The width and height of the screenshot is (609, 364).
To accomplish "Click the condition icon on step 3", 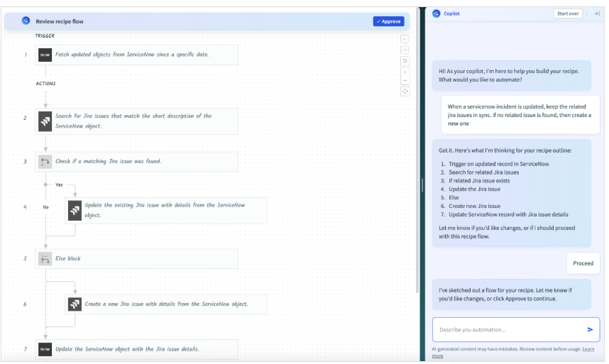I will [45, 162].
